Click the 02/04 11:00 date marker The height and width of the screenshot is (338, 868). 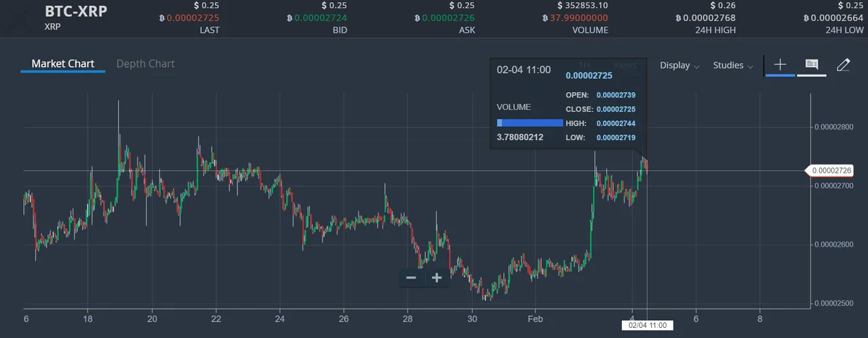648,326
